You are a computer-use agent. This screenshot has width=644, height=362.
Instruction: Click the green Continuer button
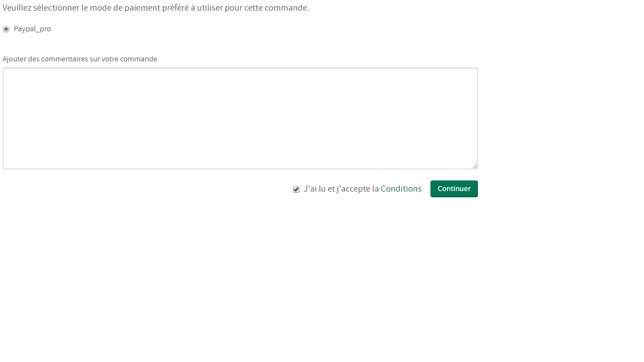coord(454,189)
